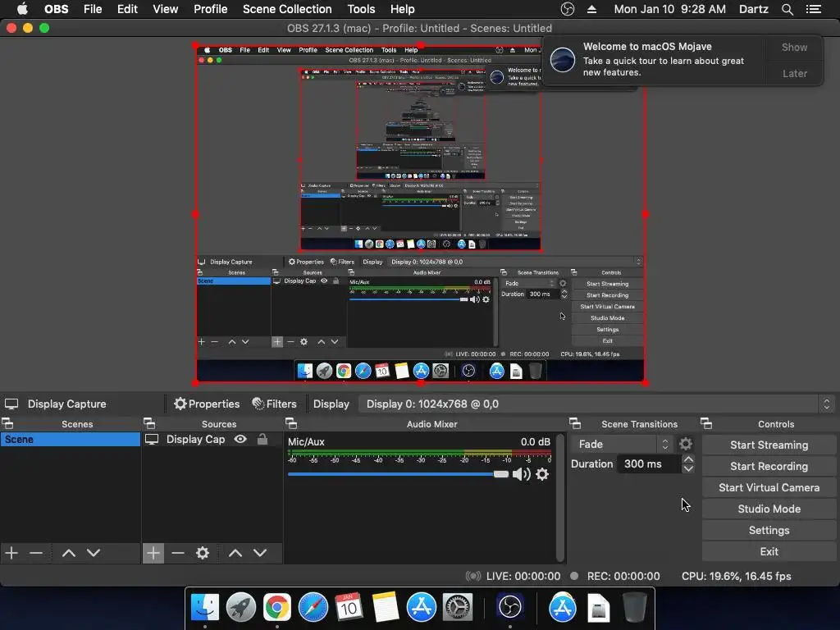This screenshot has height=630, width=840.
Task: Decrease transition duration with down stepper
Action: coord(688,468)
